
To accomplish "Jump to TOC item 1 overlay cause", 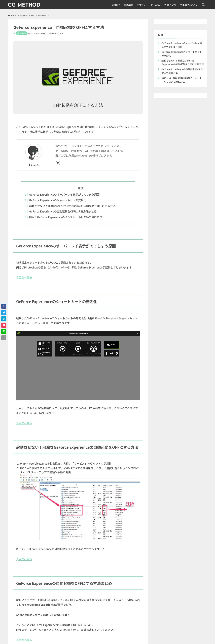I will tap(64, 194).
